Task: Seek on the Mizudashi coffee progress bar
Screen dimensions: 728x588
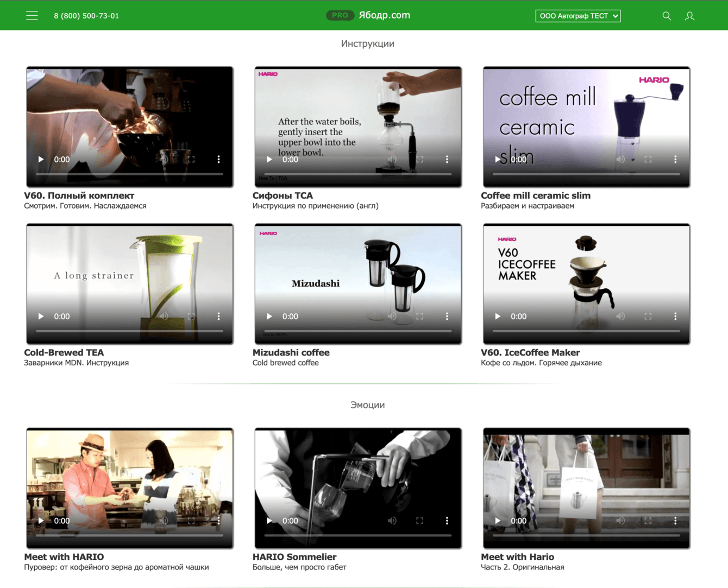Action: click(358, 331)
